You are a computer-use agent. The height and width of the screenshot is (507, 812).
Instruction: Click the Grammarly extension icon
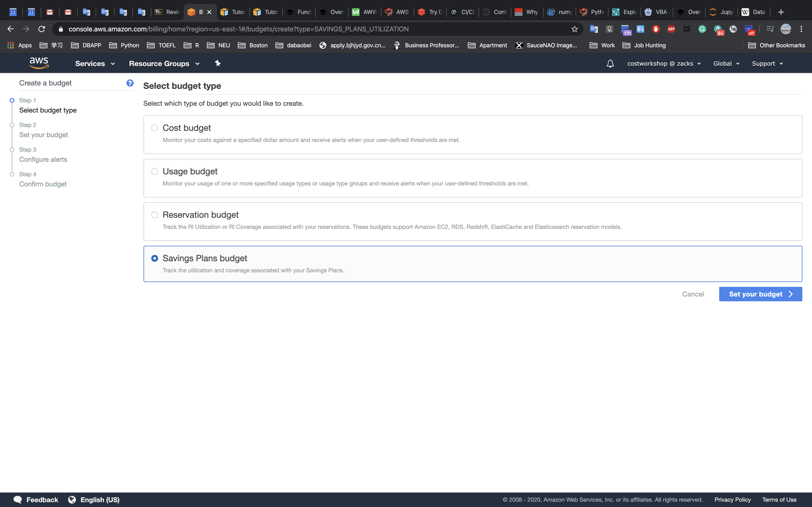pyautogui.click(x=702, y=29)
